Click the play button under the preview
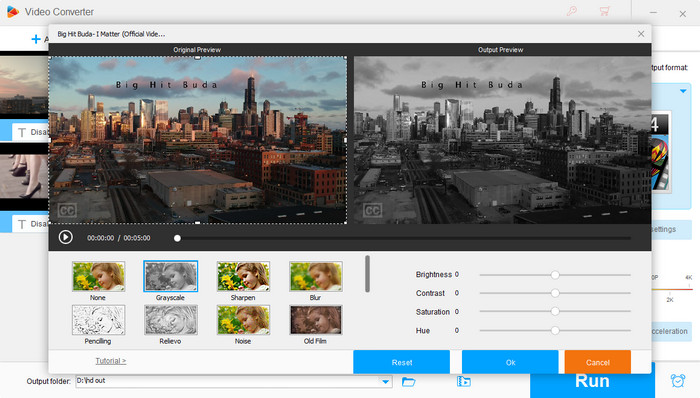 pos(66,237)
